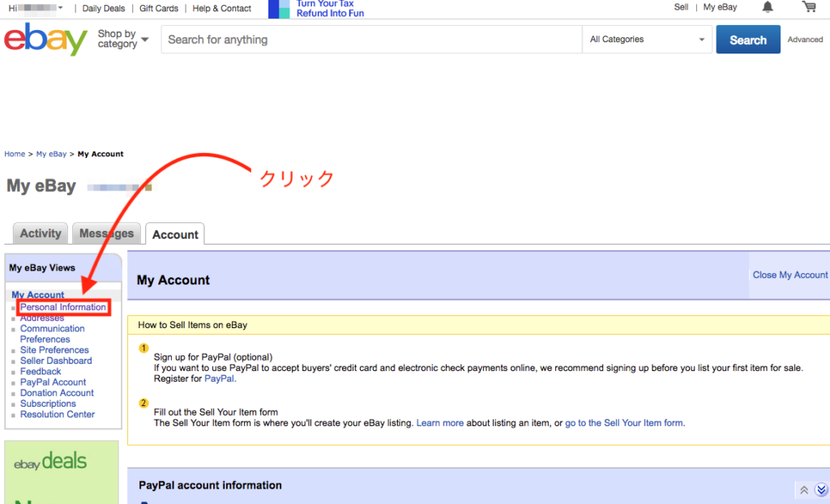The image size is (830, 504).
Task: Open Gift Cards link
Action: 159,8
